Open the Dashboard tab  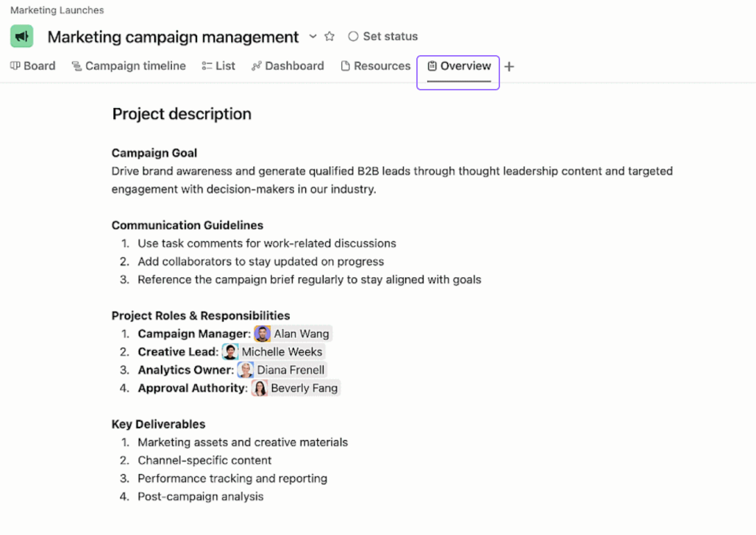pyautogui.click(x=288, y=66)
